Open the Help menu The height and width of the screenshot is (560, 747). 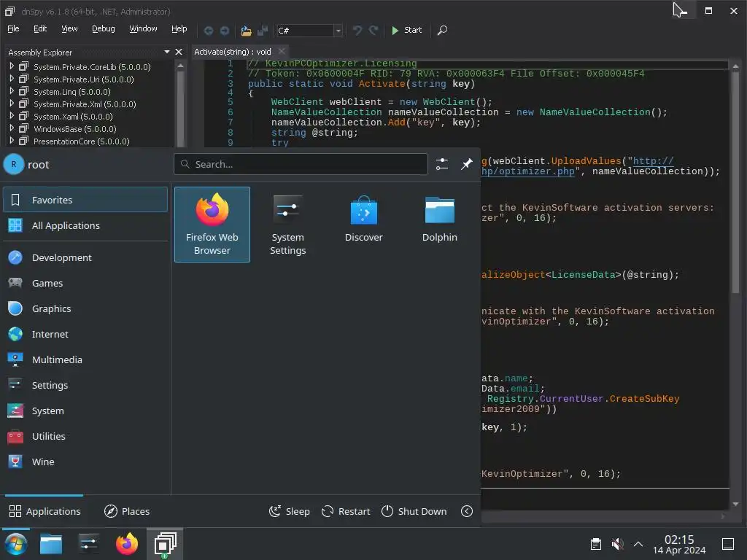[179, 28]
